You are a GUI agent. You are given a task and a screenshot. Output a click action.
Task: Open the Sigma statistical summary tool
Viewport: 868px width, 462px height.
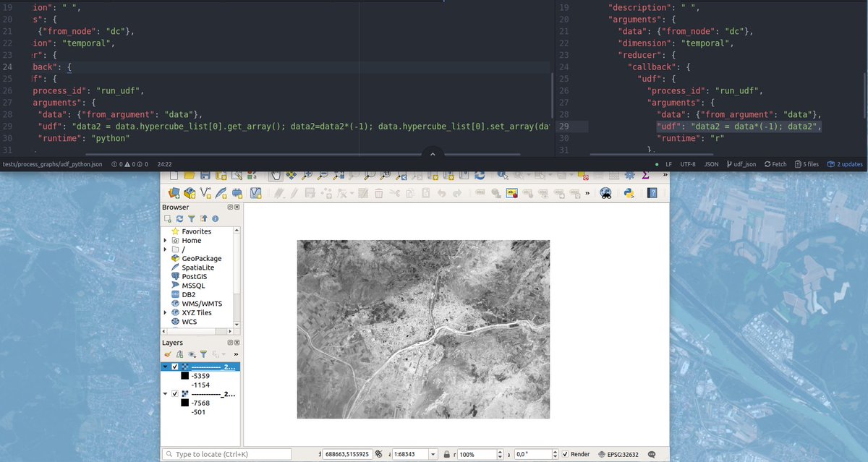coord(644,176)
